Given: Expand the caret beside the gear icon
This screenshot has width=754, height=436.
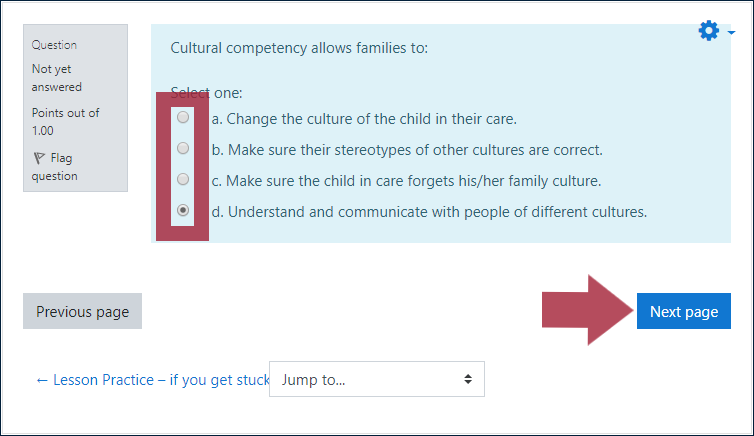Looking at the screenshot, I should 731,32.
